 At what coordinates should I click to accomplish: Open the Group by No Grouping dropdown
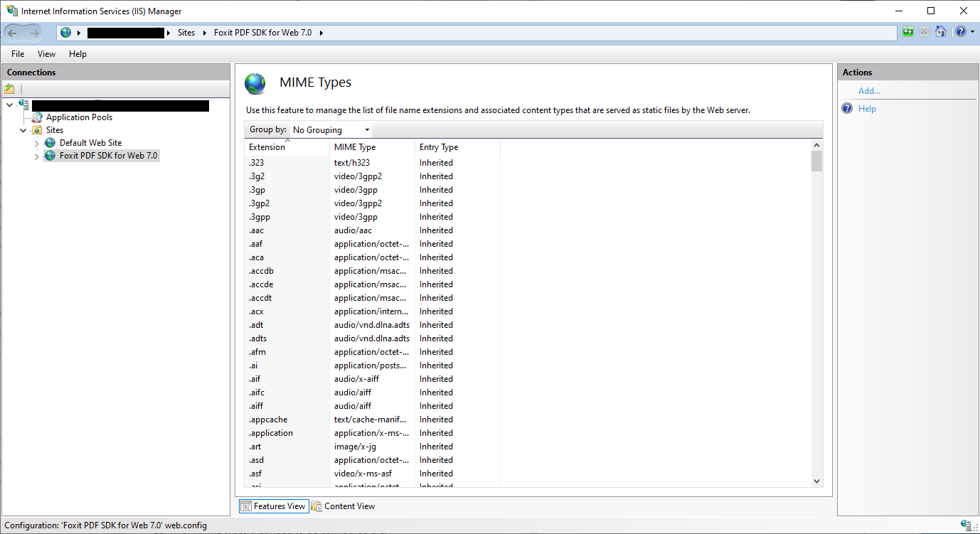tap(331, 130)
